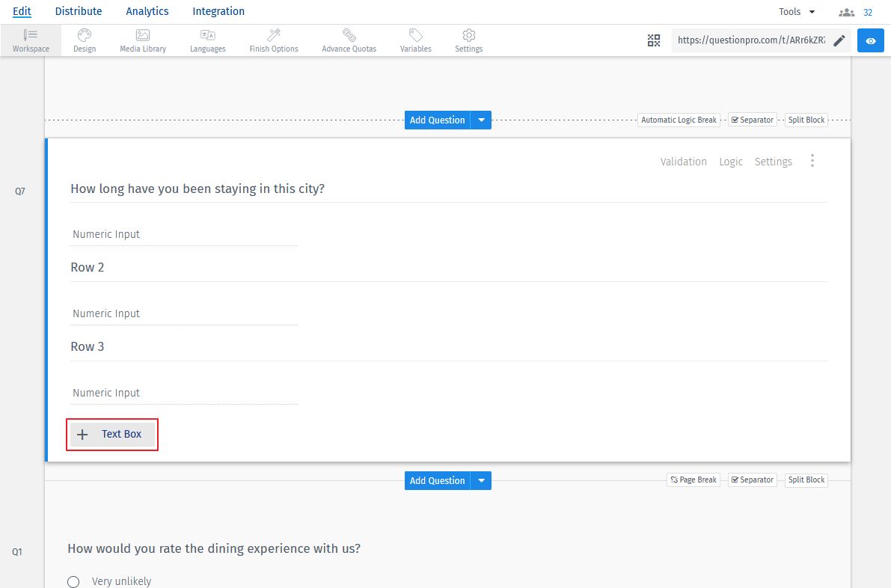Open survey Settings

tap(468, 40)
